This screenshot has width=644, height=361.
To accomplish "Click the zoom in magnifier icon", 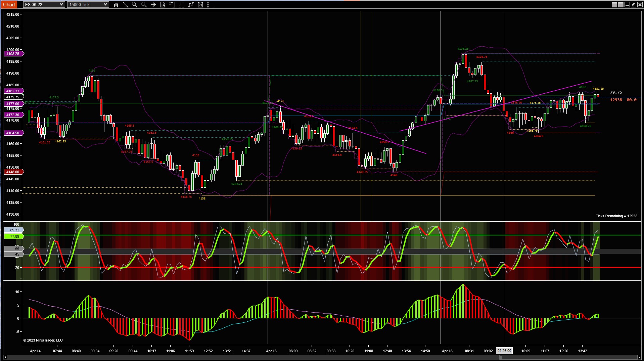I will click(x=135, y=5).
